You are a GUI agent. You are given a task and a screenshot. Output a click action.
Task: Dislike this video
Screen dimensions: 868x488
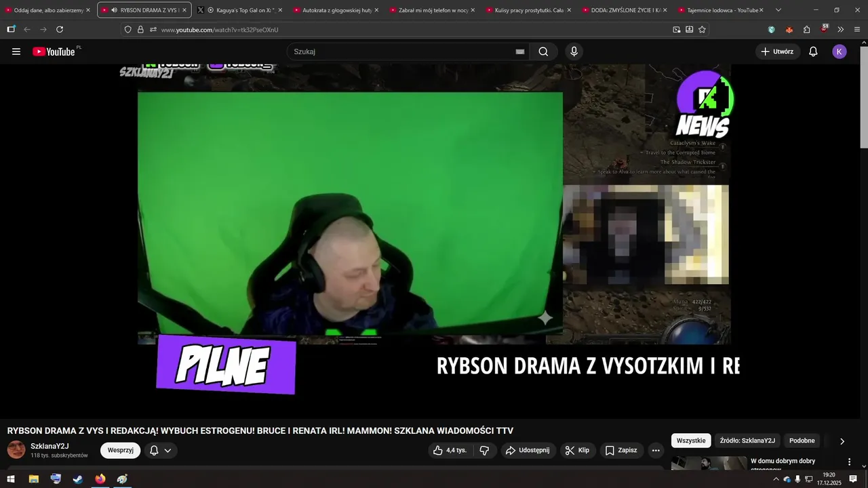tap(484, 450)
